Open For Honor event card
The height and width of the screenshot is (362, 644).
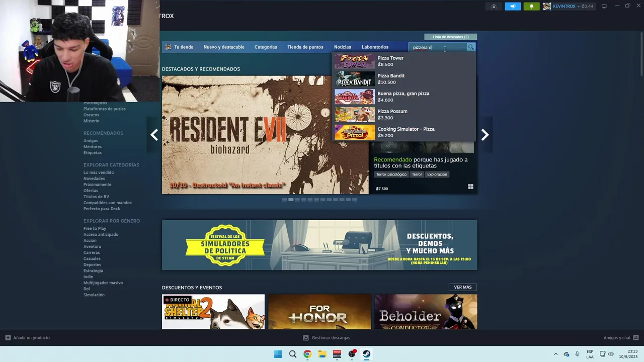click(319, 312)
